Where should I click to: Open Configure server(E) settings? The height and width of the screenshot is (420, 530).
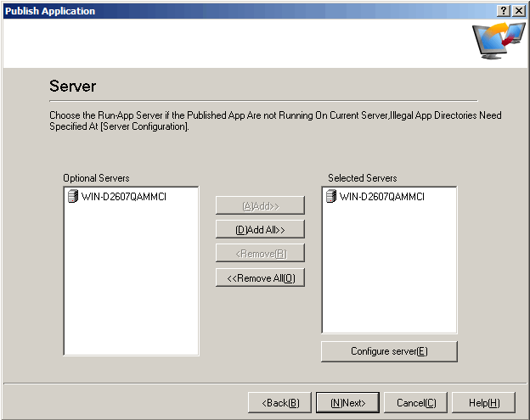click(x=389, y=351)
